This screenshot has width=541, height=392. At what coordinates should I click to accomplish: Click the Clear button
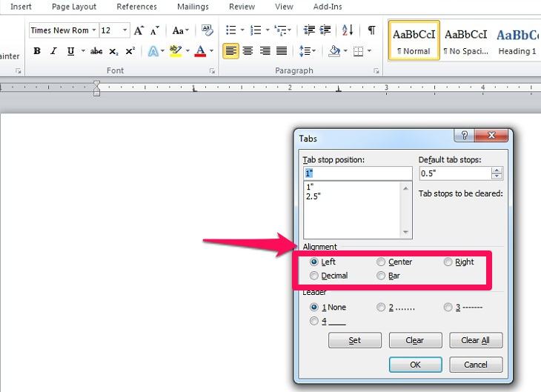click(415, 340)
